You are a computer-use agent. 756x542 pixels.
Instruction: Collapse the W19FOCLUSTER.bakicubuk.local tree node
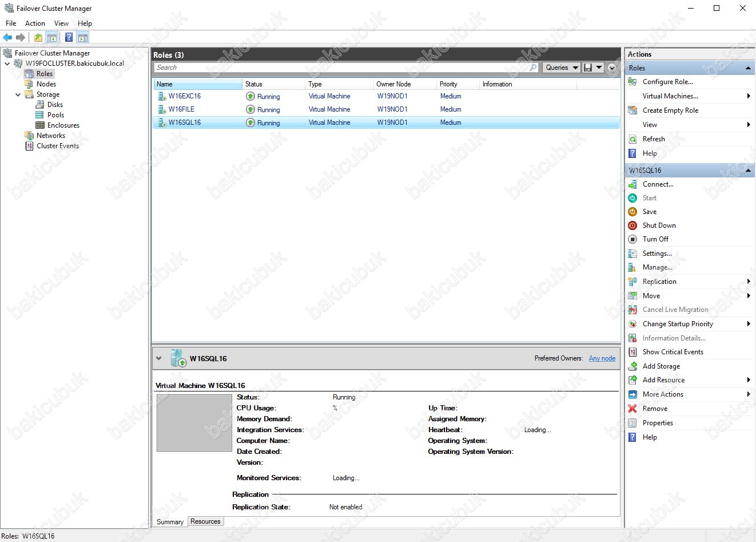tap(7, 64)
